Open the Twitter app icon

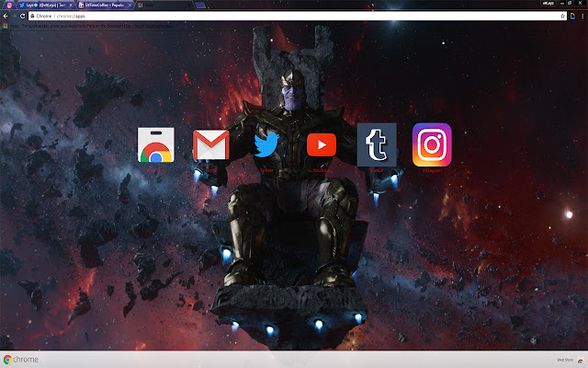tap(266, 145)
